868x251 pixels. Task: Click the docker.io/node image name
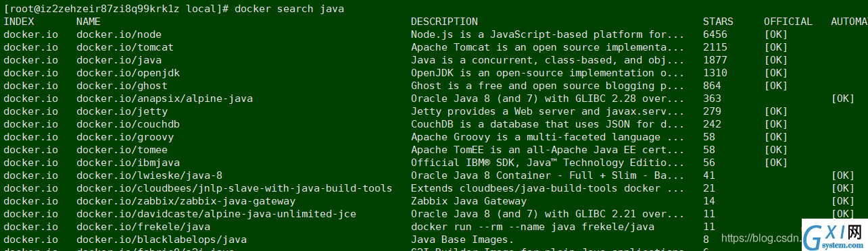119,34
